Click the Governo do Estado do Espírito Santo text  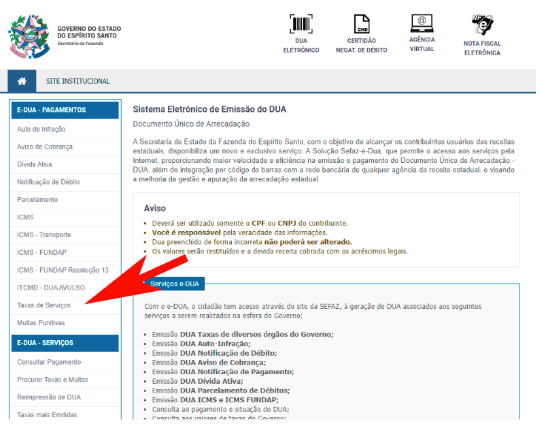89,32
